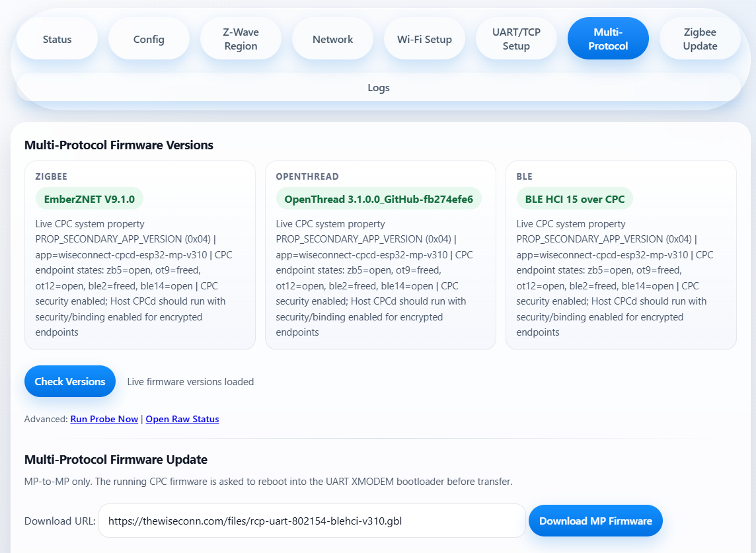Click the OpenThread 3.1.0.0_GitHub-fb274efe6 badge
Image resolution: width=756 pixels, height=553 pixels.
coord(379,199)
